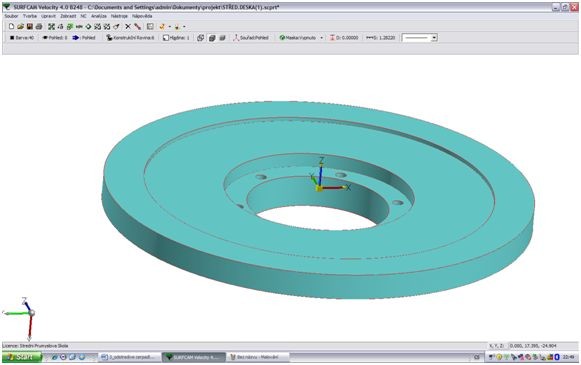Expand the Maska dropdown arrow
This screenshot has height=365, width=581.
321,38
